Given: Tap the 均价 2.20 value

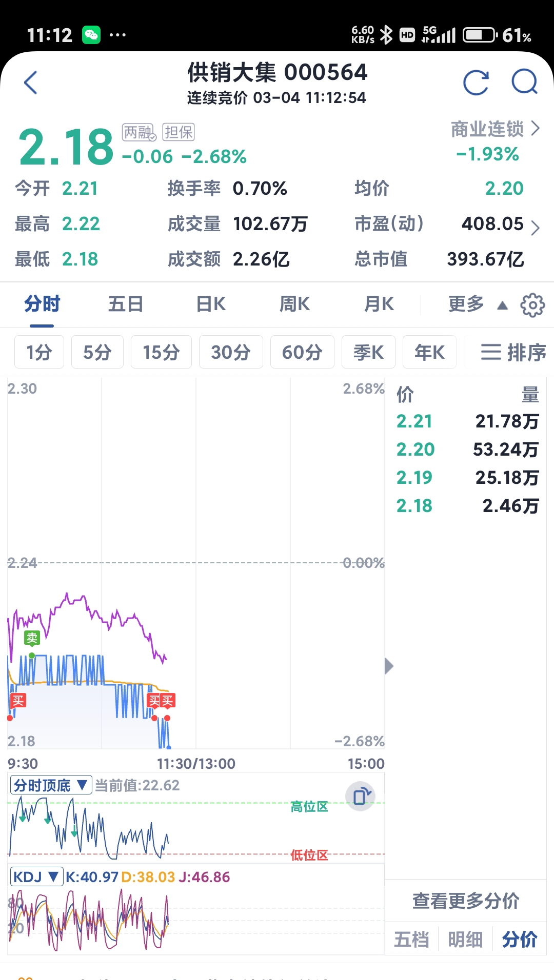Looking at the screenshot, I should pyautogui.click(x=504, y=189).
